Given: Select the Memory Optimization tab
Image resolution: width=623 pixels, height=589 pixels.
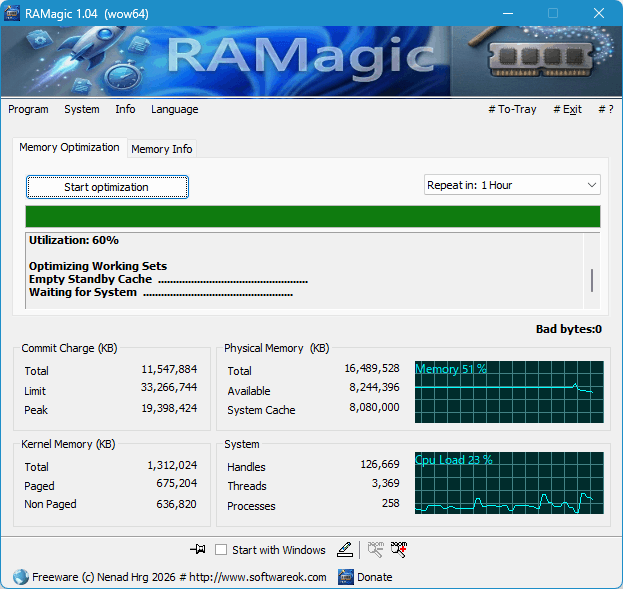Looking at the screenshot, I should (x=69, y=147).
